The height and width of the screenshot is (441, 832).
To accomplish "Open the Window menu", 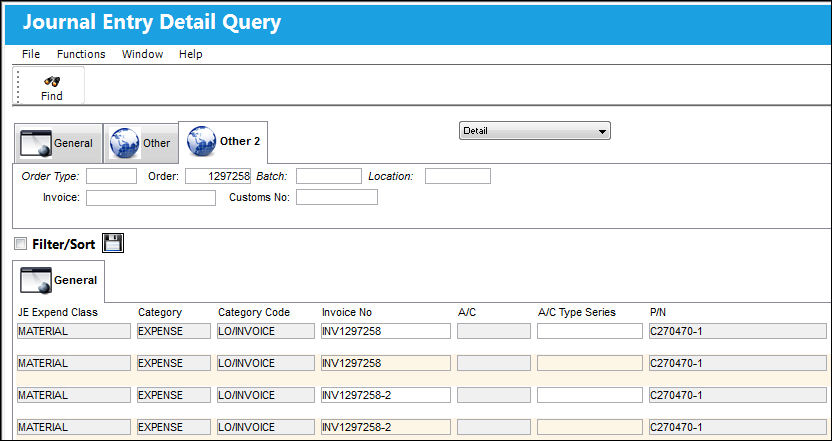I will [142, 54].
